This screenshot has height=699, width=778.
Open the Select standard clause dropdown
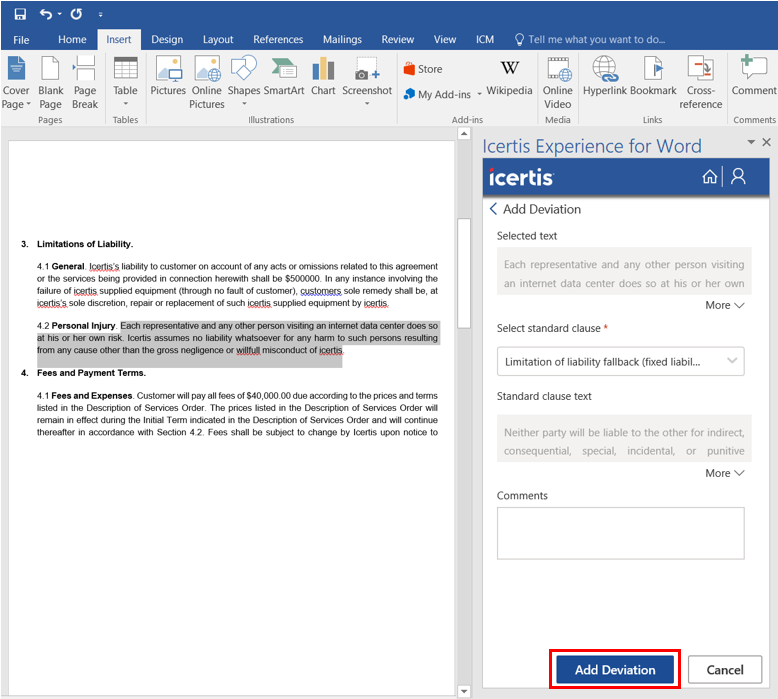pyautogui.click(x=620, y=361)
